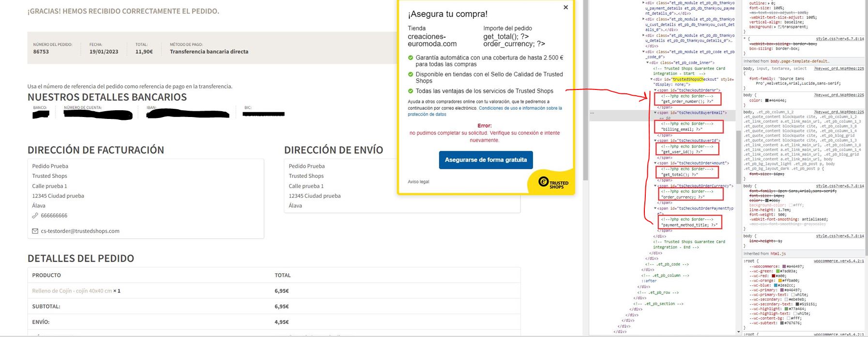Open the --wc-red color swatch
The height and width of the screenshot is (337, 868).
(774, 276)
